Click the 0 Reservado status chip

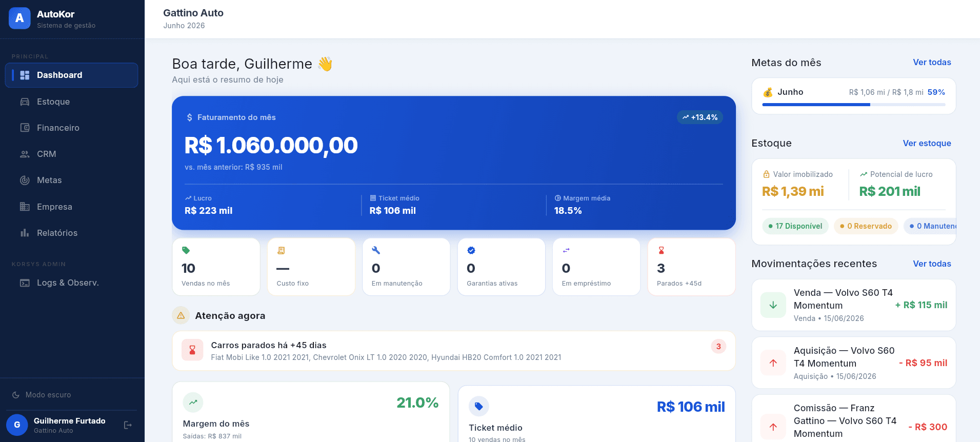click(x=866, y=226)
